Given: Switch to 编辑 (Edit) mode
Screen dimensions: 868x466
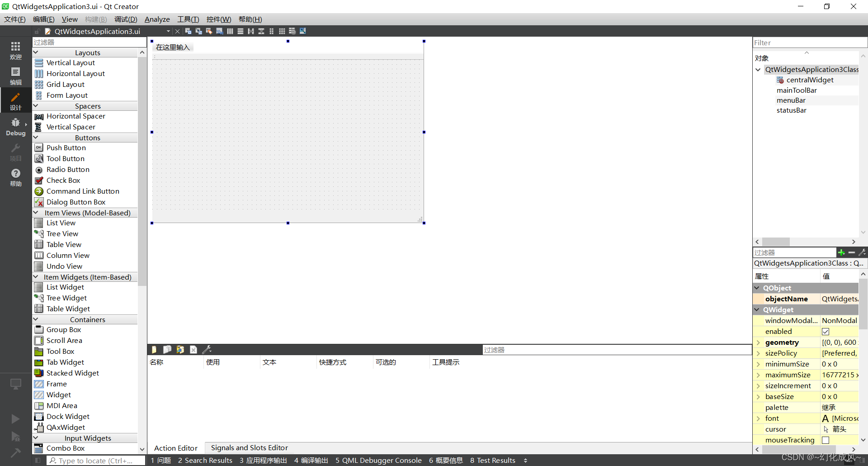Looking at the screenshot, I should tap(16, 76).
